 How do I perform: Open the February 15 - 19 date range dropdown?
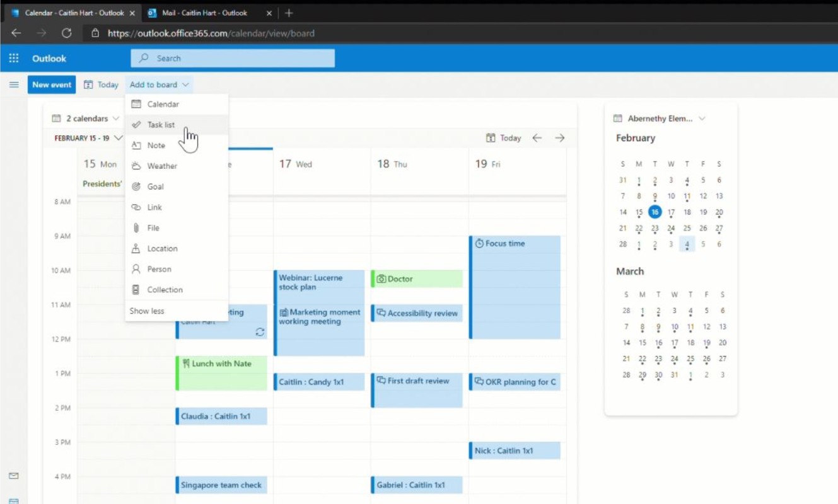[x=88, y=138]
